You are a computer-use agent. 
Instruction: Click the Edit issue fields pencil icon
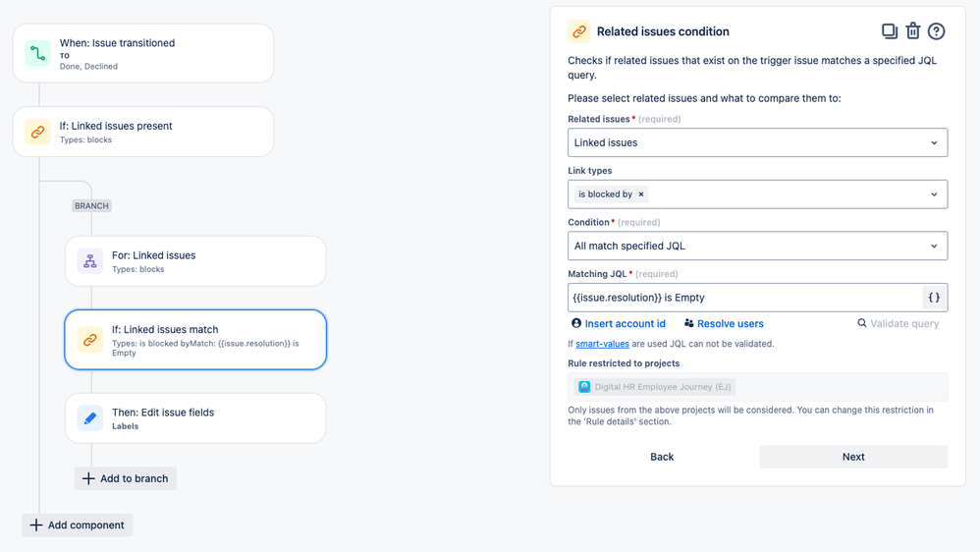pos(90,418)
